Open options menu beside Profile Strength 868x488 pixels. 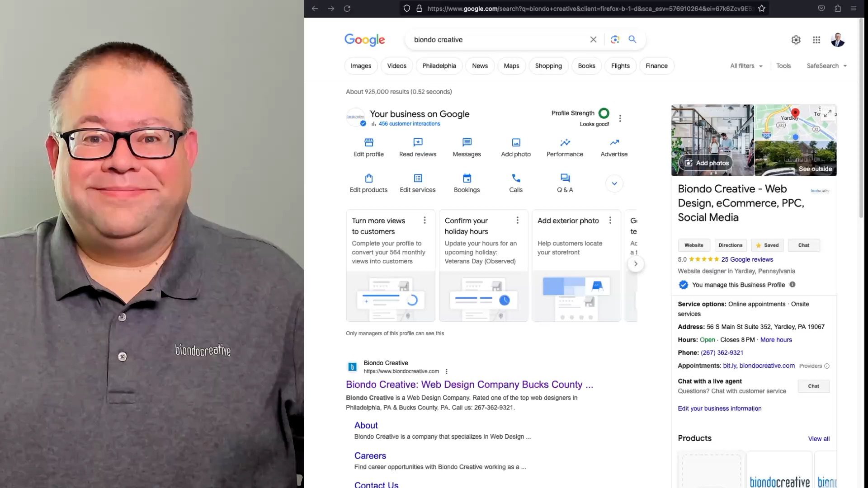tap(620, 118)
